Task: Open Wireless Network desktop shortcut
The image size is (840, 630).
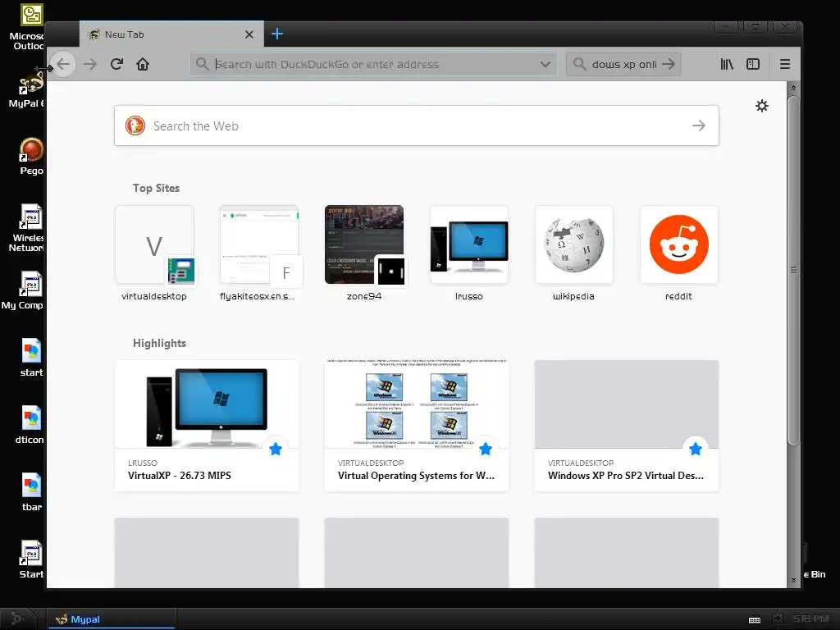Action: coord(27,228)
